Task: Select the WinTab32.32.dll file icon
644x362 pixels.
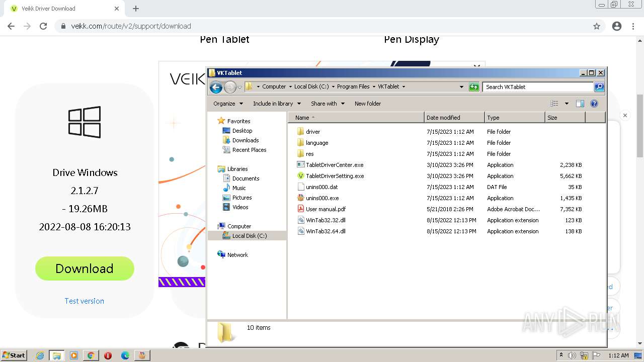Action: (301, 220)
